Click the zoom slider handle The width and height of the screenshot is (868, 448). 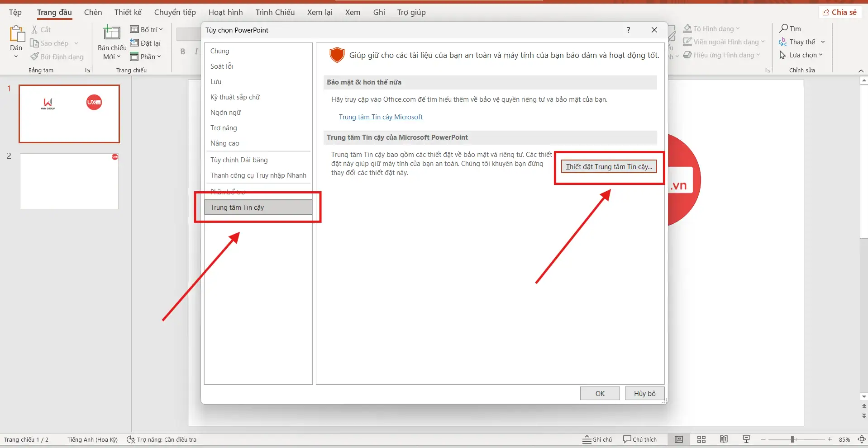(792, 439)
